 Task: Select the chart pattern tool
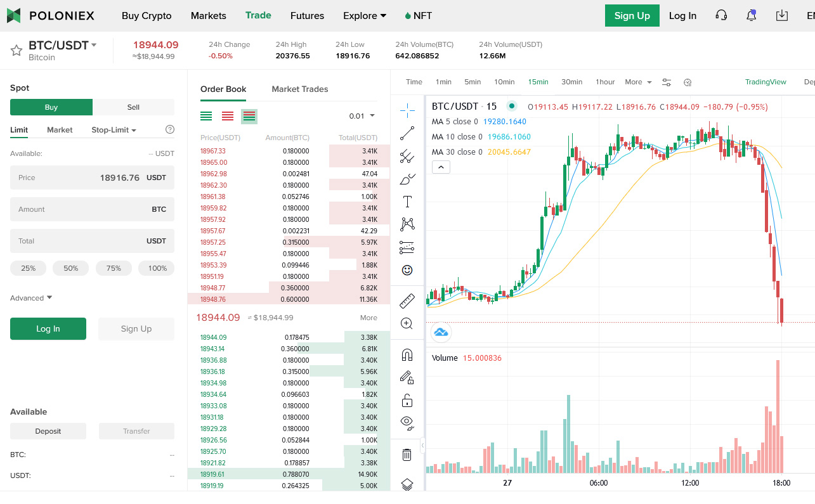point(407,224)
